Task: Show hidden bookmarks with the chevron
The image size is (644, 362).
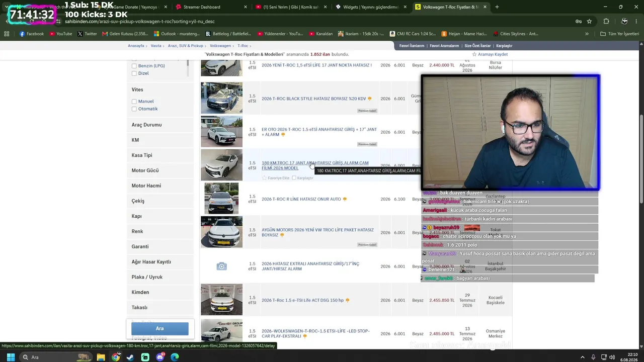Action: pyautogui.click(x=587, y=34)
